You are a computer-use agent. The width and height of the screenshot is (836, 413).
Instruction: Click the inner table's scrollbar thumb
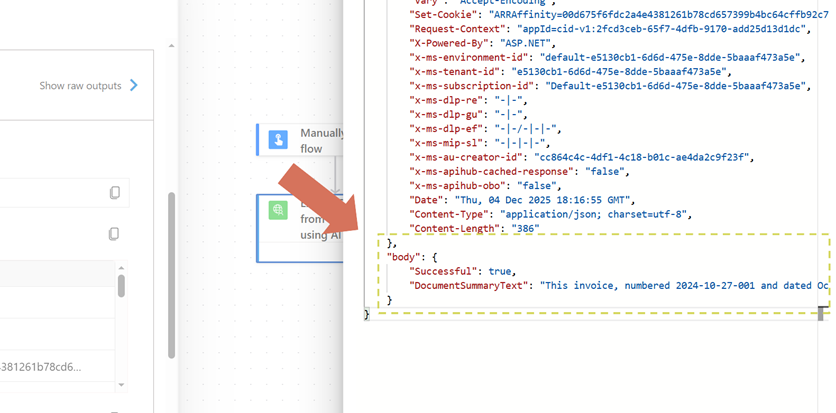click(122, 286)
